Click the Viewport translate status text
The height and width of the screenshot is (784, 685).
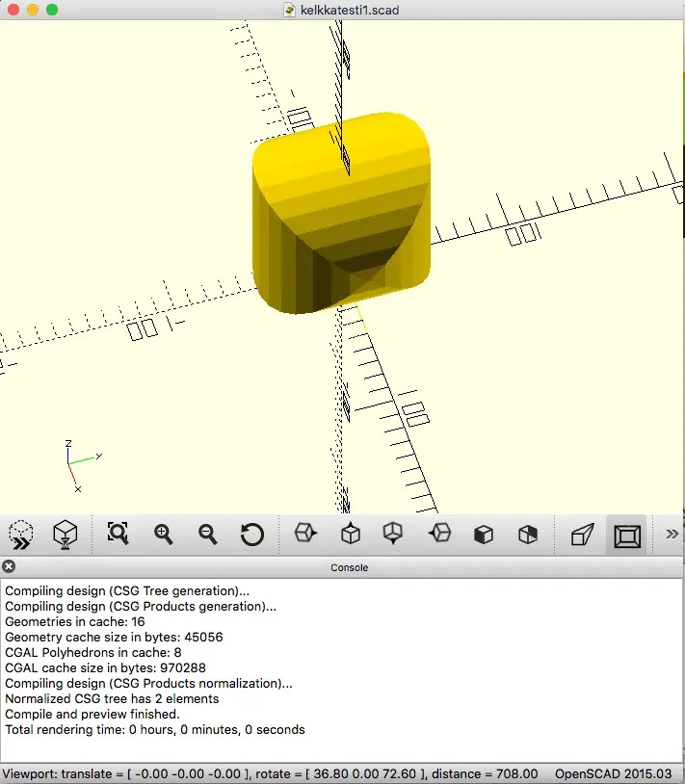(x=271, y=774)
